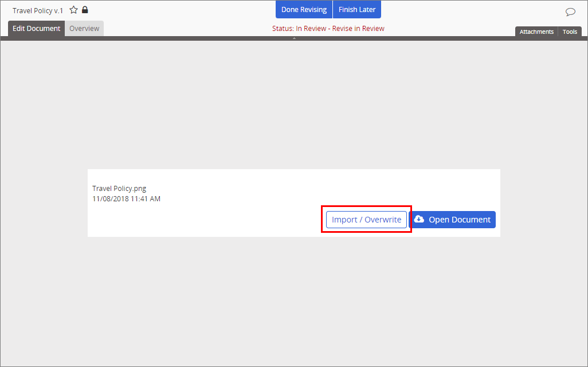Click the red In Review status text
Screen dimensions: 588x367
pos(311,29)
